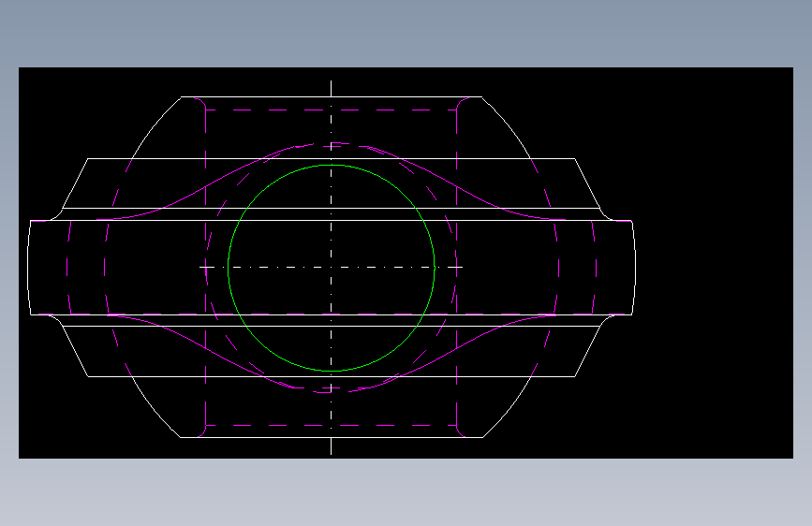This screenshot has height=526, width=812.
Task: Select the white arc at shaft's right end
Action: coord(634,268)
